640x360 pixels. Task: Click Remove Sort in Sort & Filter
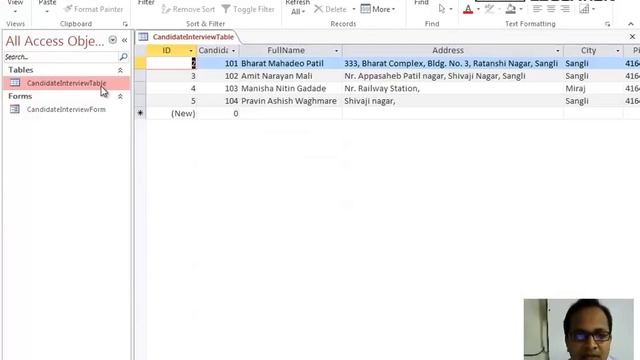[188, 9]
